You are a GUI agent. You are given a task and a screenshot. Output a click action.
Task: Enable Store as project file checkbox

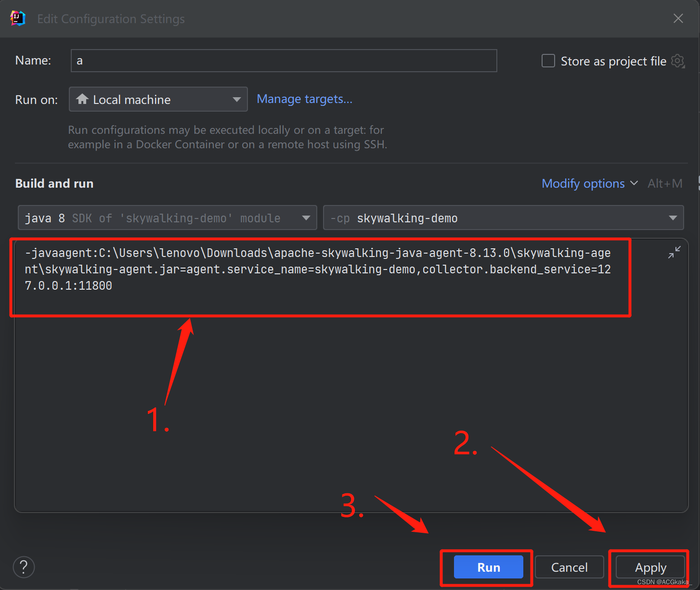548,61
